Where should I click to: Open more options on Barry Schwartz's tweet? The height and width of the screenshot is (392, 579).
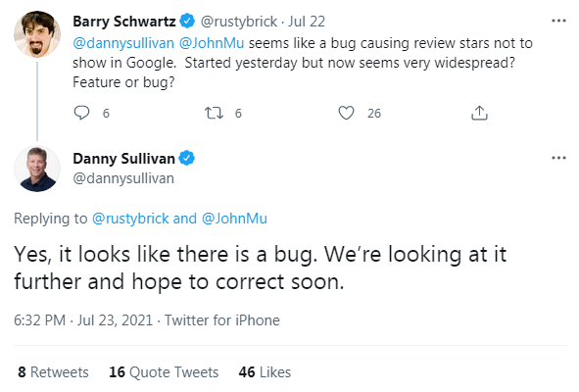click(x=558, y=21)
